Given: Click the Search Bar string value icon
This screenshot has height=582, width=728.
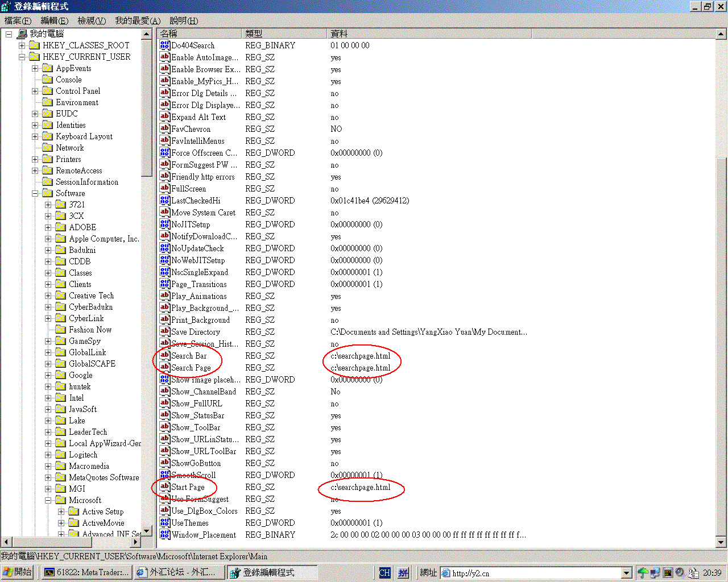Looking at the screenshot, I should (165, 355).
